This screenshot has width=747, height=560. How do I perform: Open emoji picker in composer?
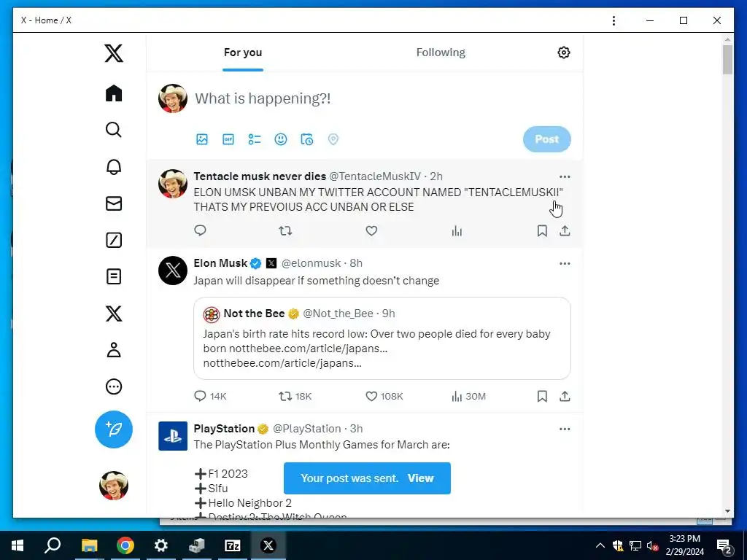click(x=281, y=139)
